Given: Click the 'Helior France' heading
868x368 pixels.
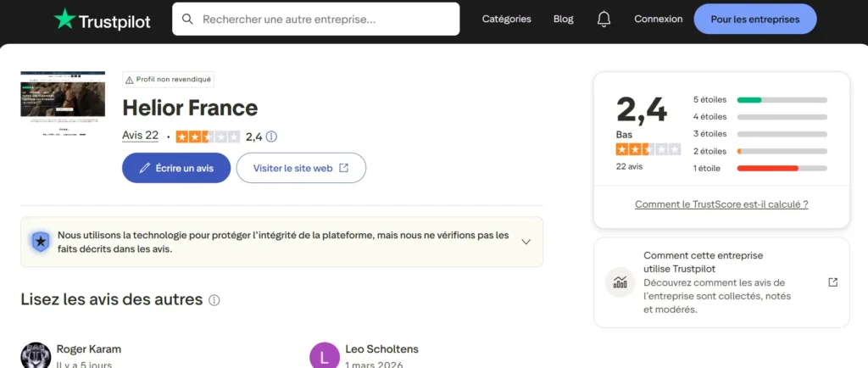Looking at the screenshot, I should point(190,108).
